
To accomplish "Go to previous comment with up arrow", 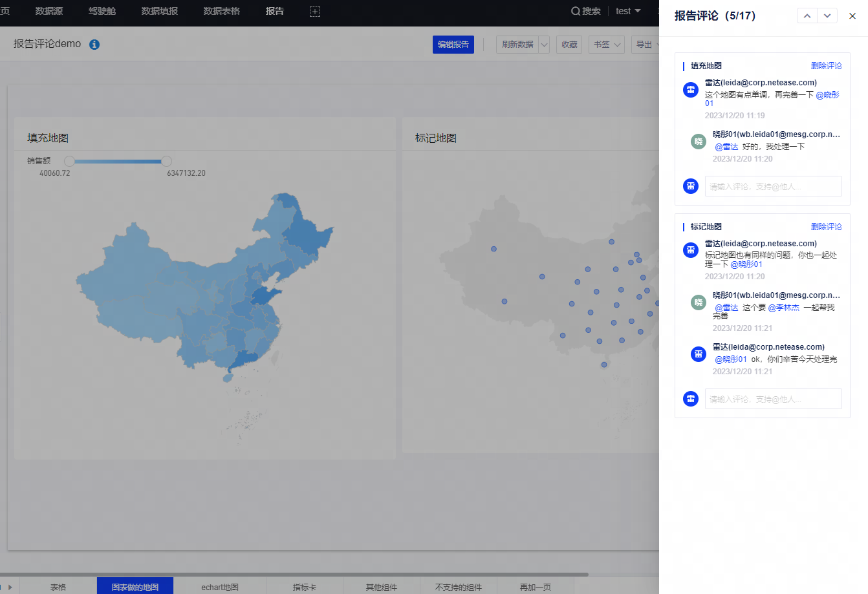I will pos(807,16).
